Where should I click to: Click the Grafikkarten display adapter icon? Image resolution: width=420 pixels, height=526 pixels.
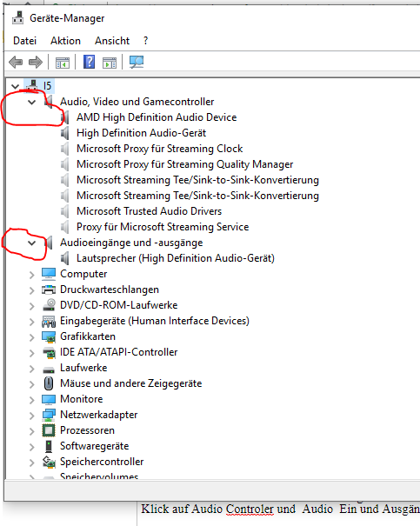coord(49,336)
